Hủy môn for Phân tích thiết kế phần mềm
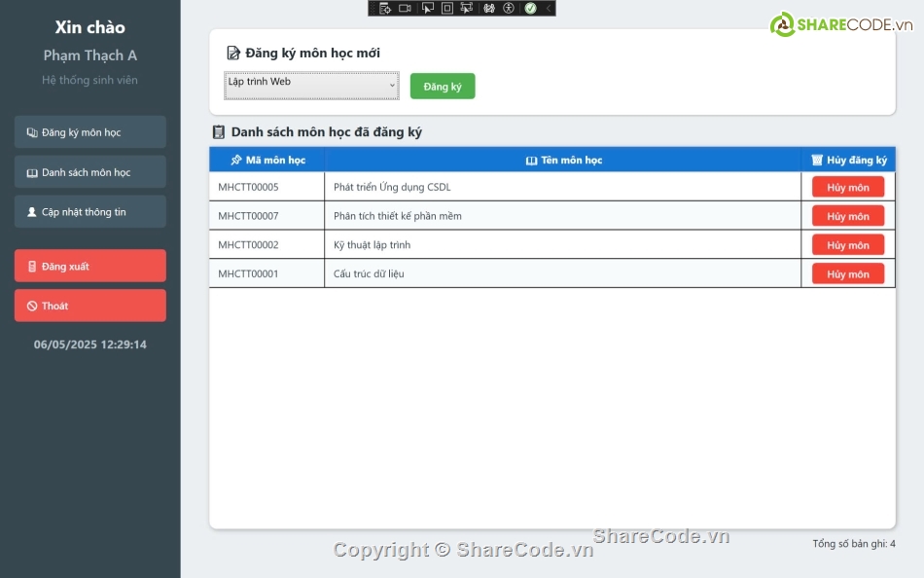924x578 pixels. click(x=848, y=216)
